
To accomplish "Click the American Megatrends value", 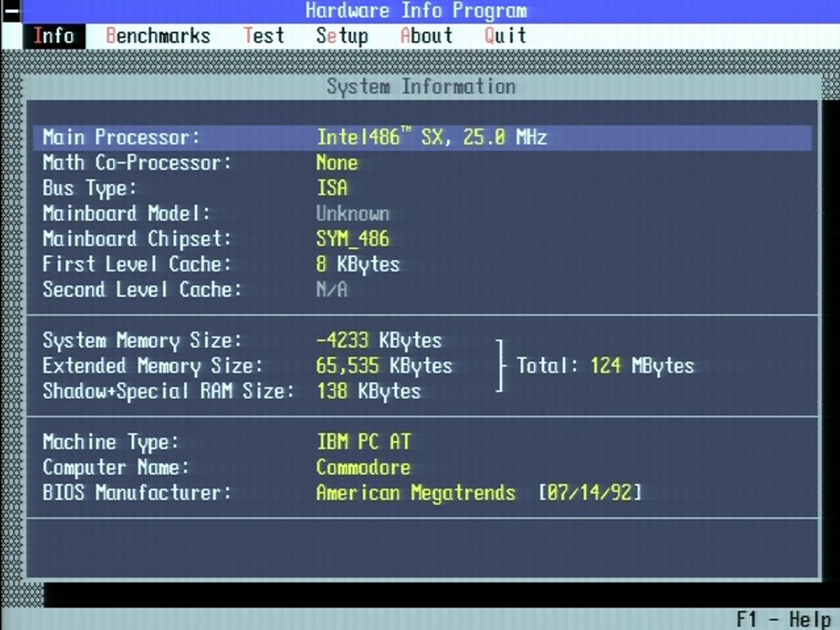I will (416, 493).
